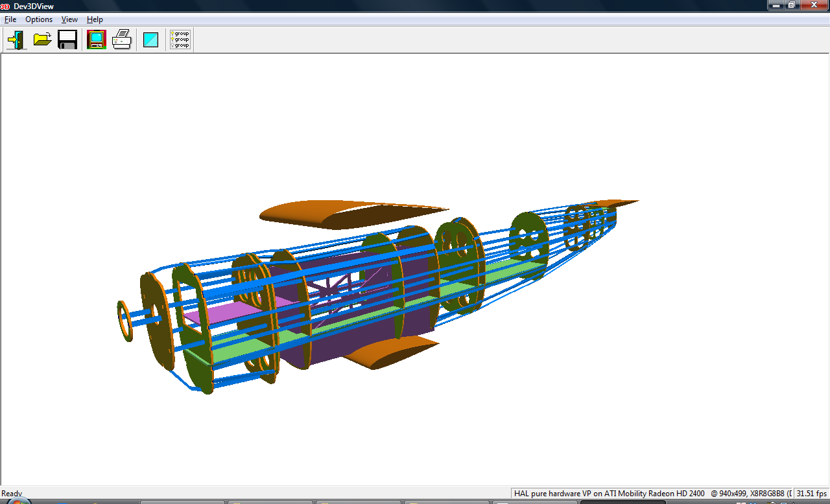Open the View menu
This screenshot has width=830, height=504.
69,19
